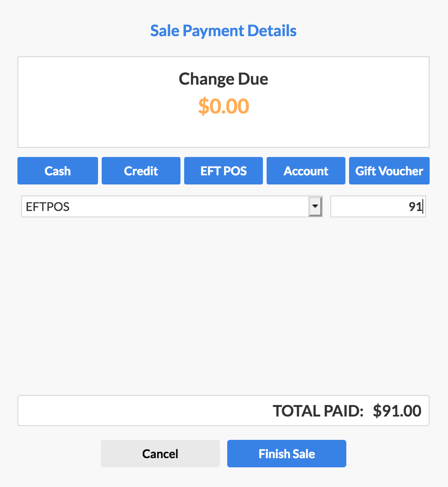The image size is (448, 487).
Task: Click the TOTAL PAID label
Action: pyautogui.click(x=318, y=411)
